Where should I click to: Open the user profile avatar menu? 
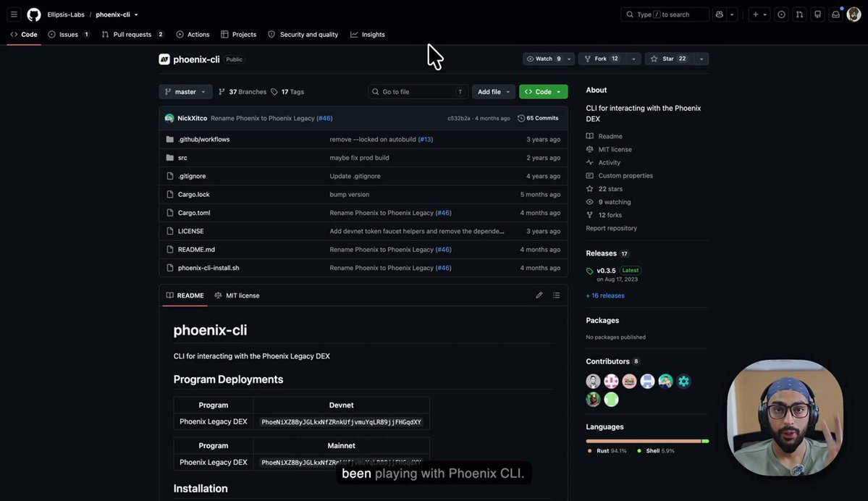tap(854, 14)
